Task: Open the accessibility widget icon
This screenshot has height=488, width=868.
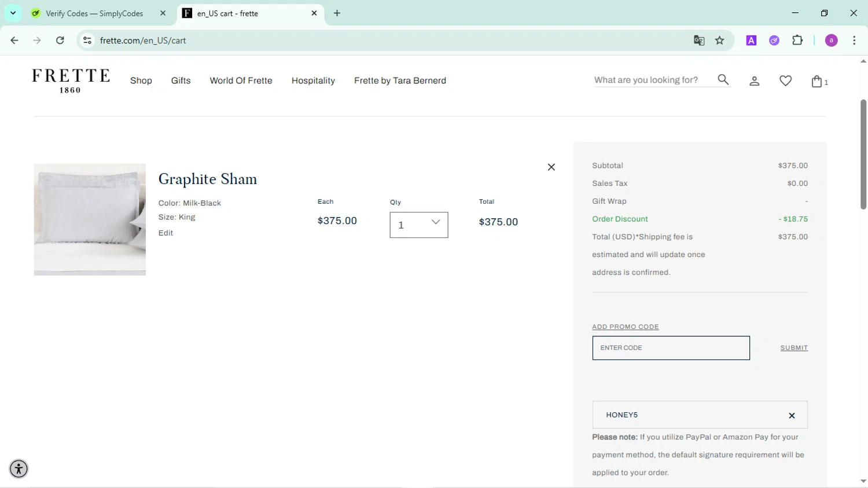Action: pyautogui.click(x=19, y=469)
